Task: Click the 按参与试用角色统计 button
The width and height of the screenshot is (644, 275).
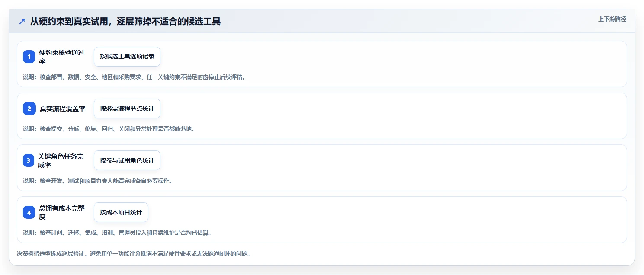Action: [127, 160]
